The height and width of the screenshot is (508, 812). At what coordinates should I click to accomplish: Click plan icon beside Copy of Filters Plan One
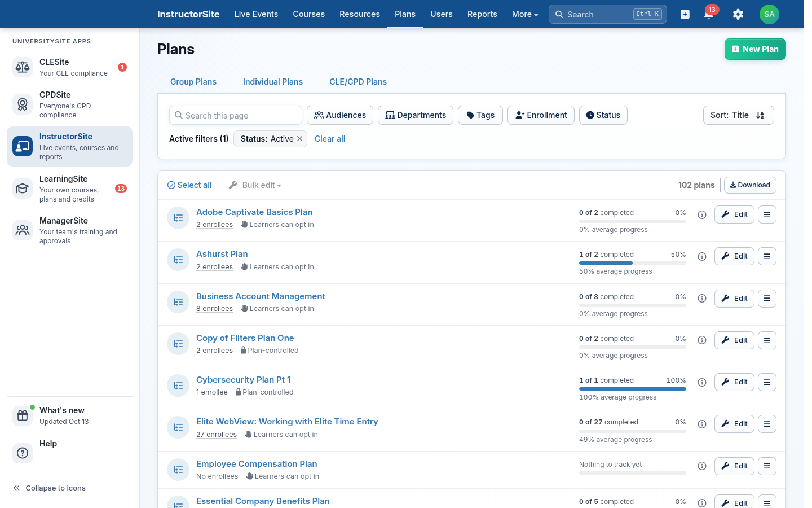(x=178, y=344)
